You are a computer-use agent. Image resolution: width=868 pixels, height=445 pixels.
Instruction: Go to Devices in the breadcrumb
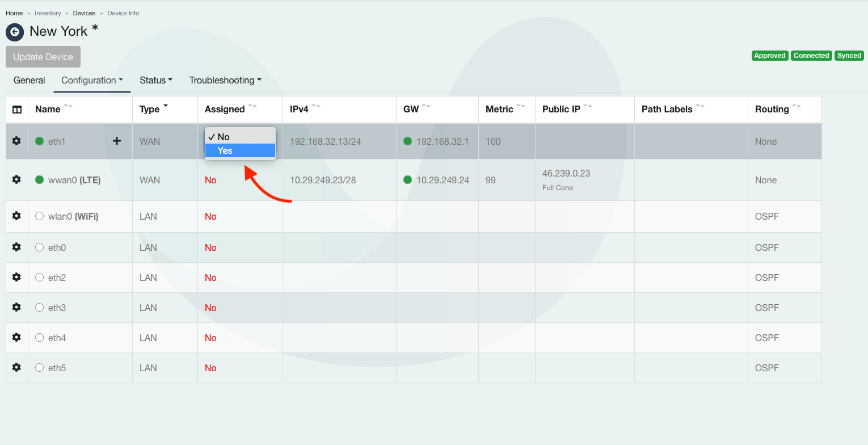point(84,13)
